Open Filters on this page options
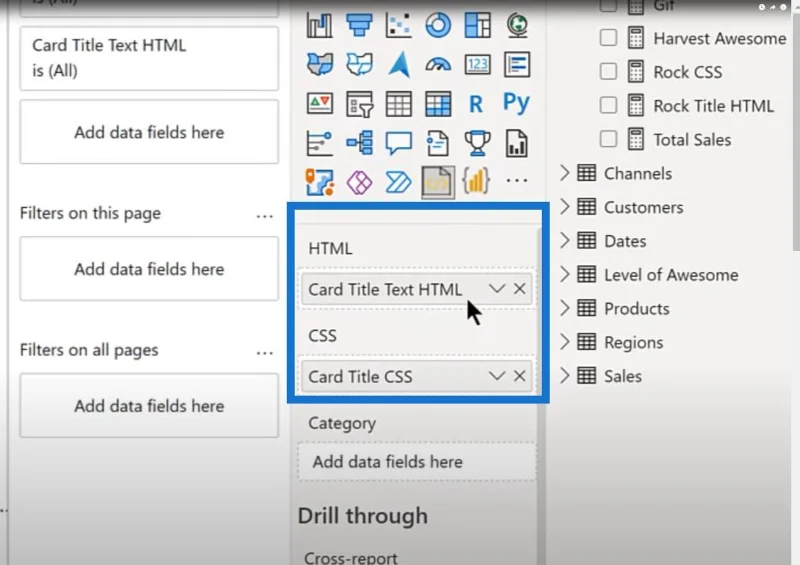The image size is (800, 565). (264, 216)
